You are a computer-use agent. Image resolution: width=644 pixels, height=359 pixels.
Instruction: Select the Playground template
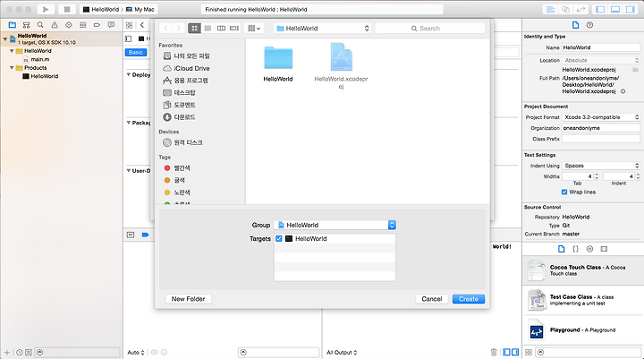(x=583, y=329)
